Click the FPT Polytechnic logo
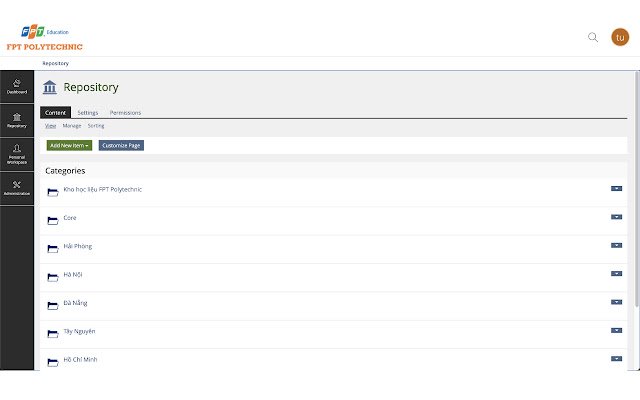 coord(44,38)
